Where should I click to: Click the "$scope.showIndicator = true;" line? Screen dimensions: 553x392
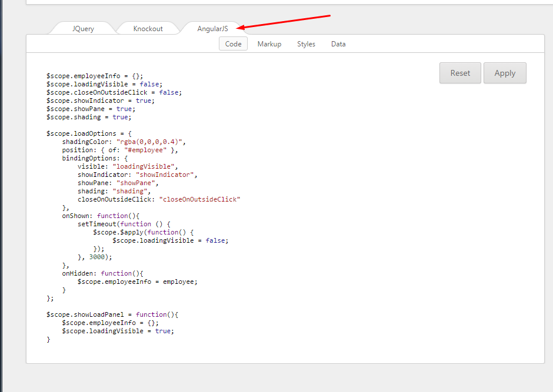pyautogui.click(x=101, y=100)
